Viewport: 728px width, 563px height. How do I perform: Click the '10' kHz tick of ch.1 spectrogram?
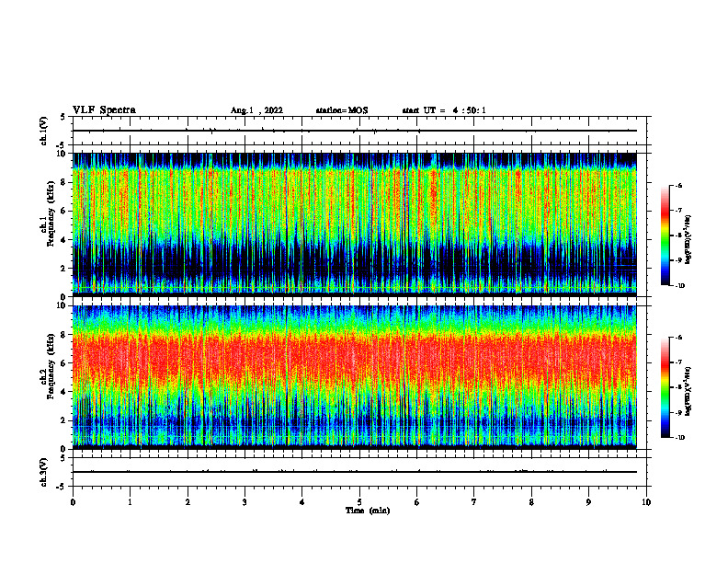pos(63,154)
